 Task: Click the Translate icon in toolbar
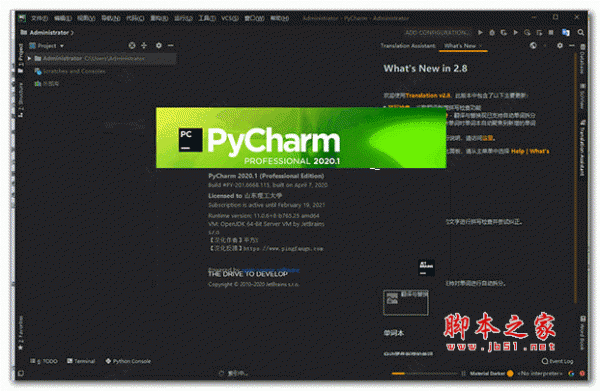pos(566,33)
